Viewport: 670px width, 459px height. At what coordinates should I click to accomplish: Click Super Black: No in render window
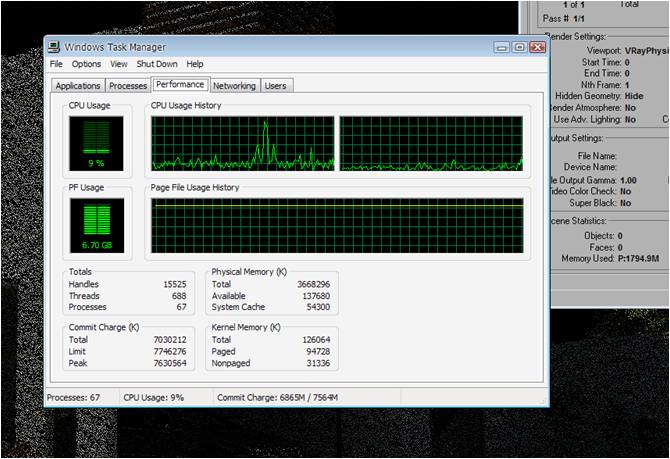(600, 203)
